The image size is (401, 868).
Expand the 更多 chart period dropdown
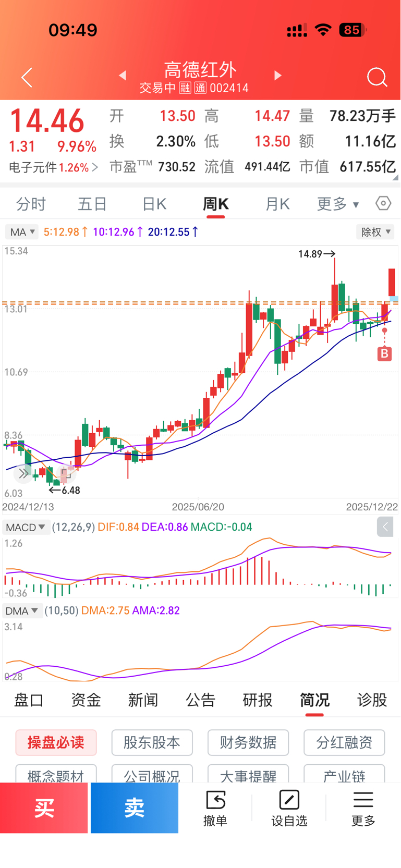click(338, 204)
